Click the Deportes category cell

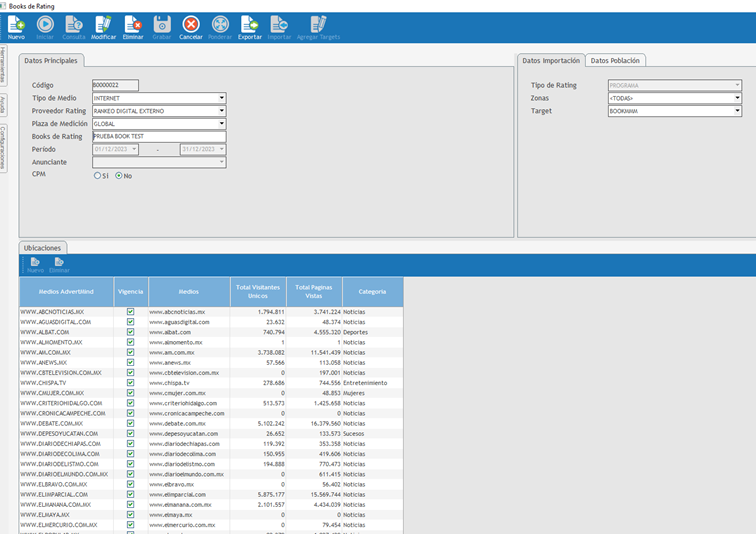pyautogui.click(x=372, y=332)
